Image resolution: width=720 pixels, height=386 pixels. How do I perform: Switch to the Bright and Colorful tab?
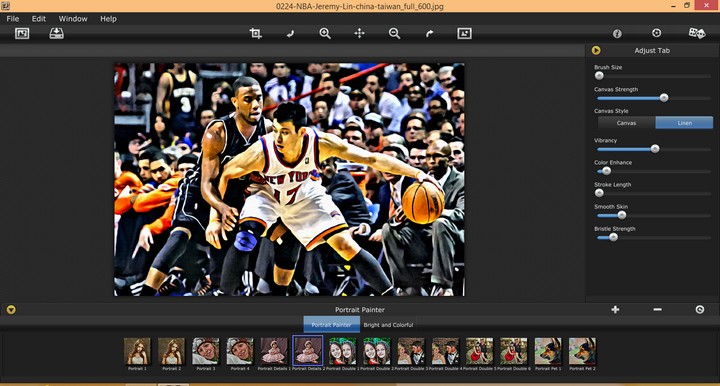(x=388, y=324)
